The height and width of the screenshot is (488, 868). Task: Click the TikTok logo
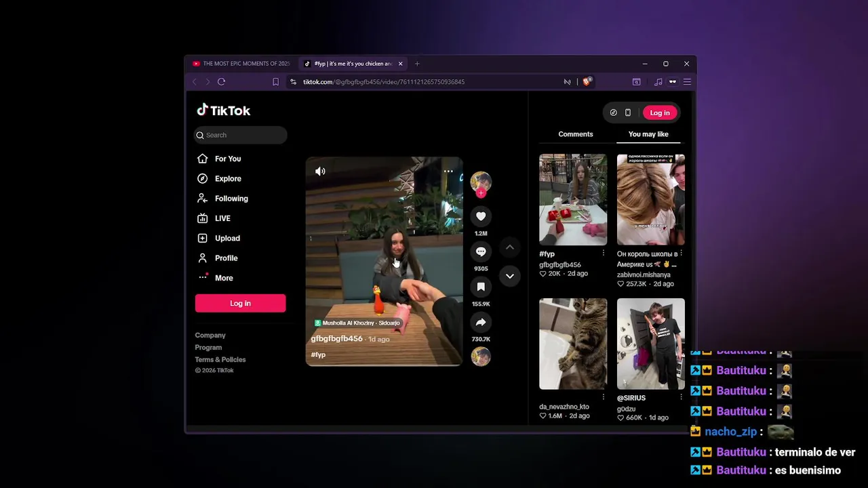(224, 110)
